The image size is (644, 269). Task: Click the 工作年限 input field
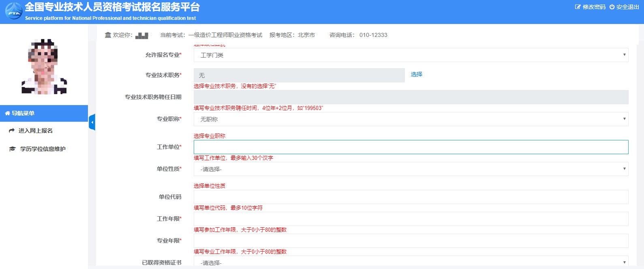[411, 219]
